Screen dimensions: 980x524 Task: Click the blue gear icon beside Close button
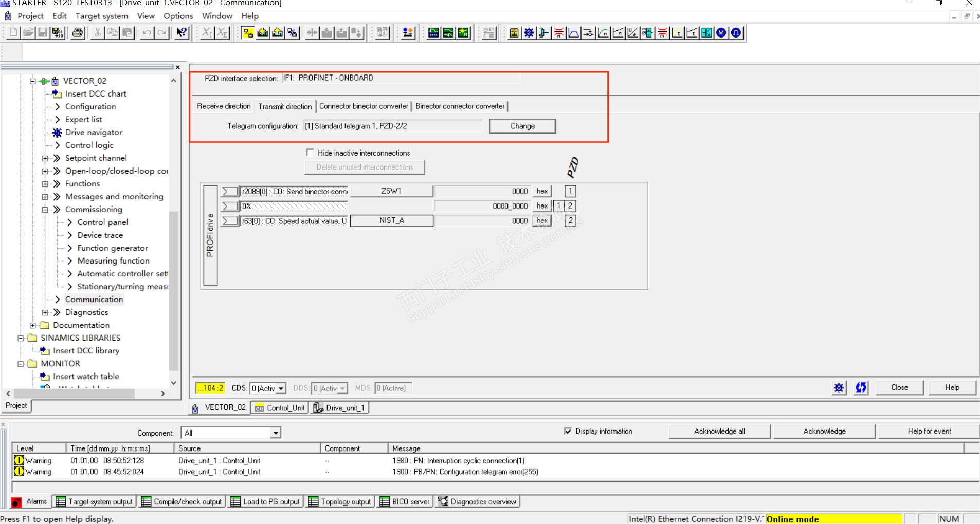[839, 388]
